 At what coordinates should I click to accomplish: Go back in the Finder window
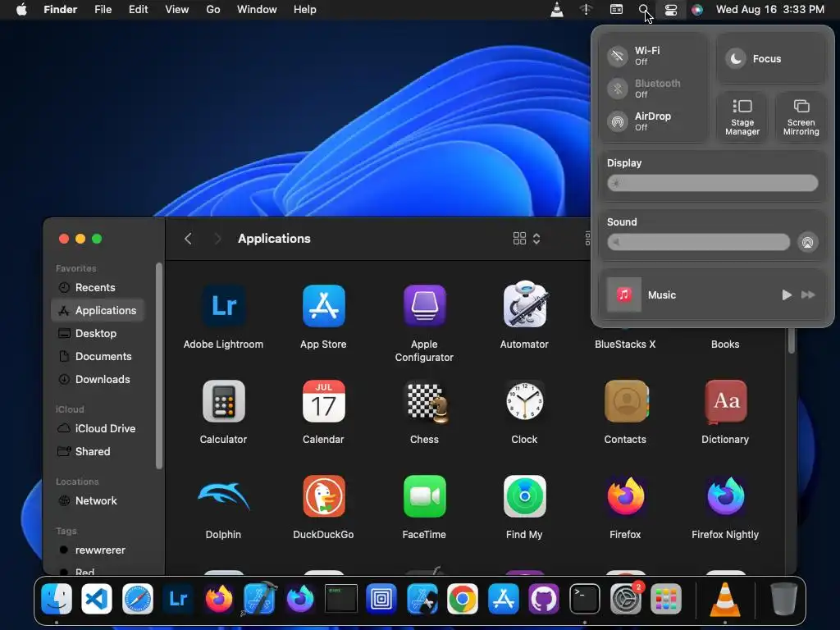(188, 239)
